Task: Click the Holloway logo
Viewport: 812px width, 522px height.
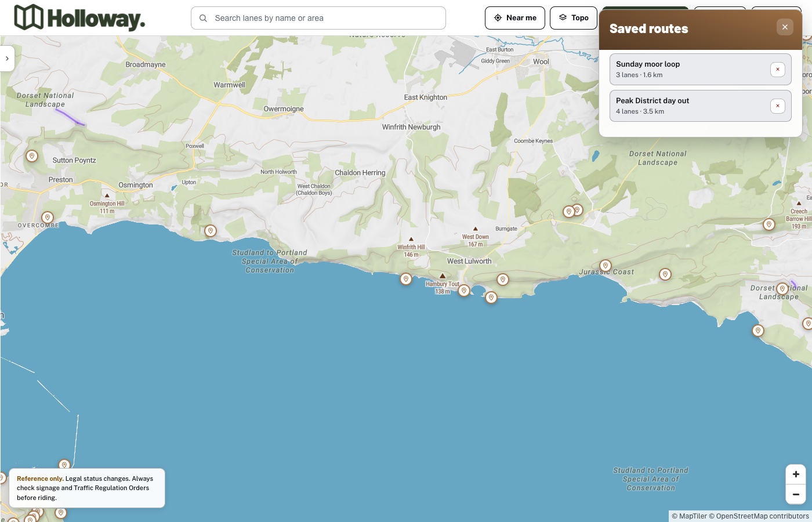Action: point(79,18)
